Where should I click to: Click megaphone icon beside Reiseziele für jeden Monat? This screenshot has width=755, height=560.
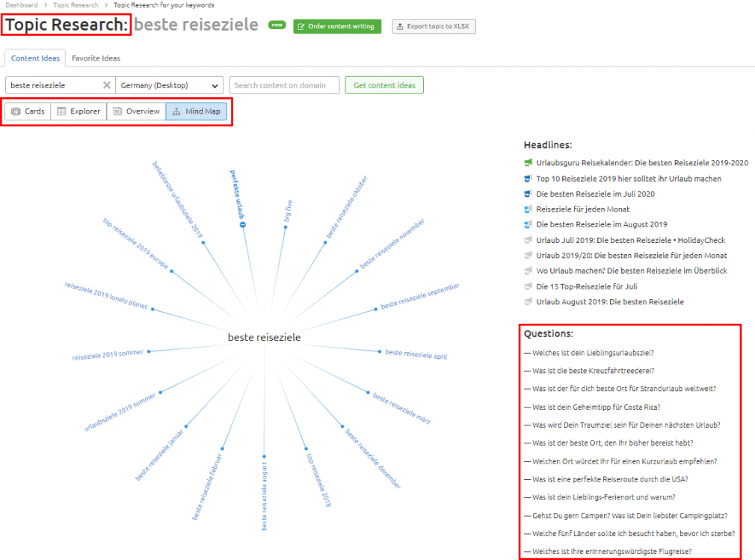(x=528, y=209)
